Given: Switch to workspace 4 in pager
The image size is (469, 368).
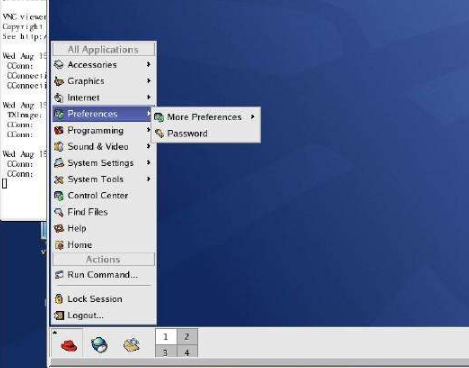Looking at the screenshot, I should 187,351.
